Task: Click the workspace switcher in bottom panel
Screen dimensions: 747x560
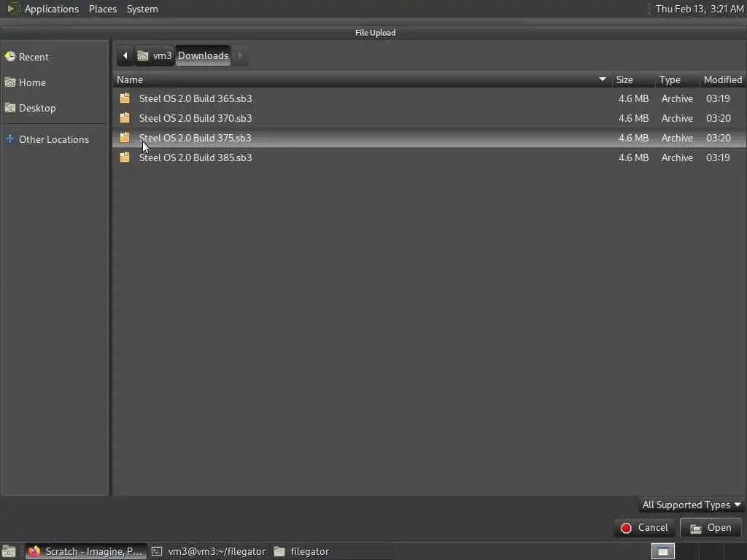Action: (662, 551)
